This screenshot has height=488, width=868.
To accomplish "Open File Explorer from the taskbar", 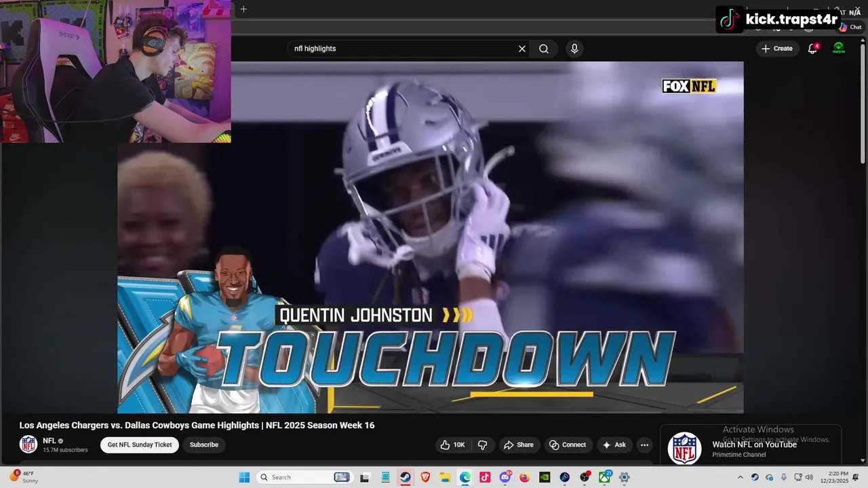I will point(445,477).
